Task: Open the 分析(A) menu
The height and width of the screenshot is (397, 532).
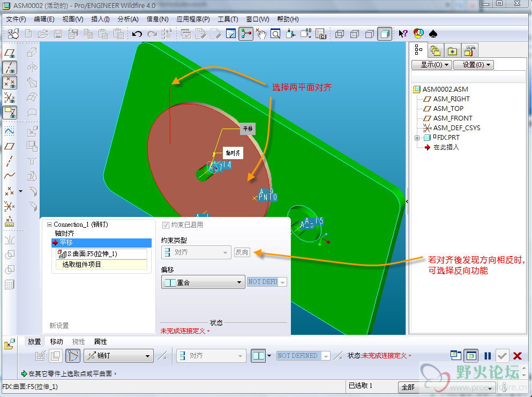Action: click(x=128, y=19)
